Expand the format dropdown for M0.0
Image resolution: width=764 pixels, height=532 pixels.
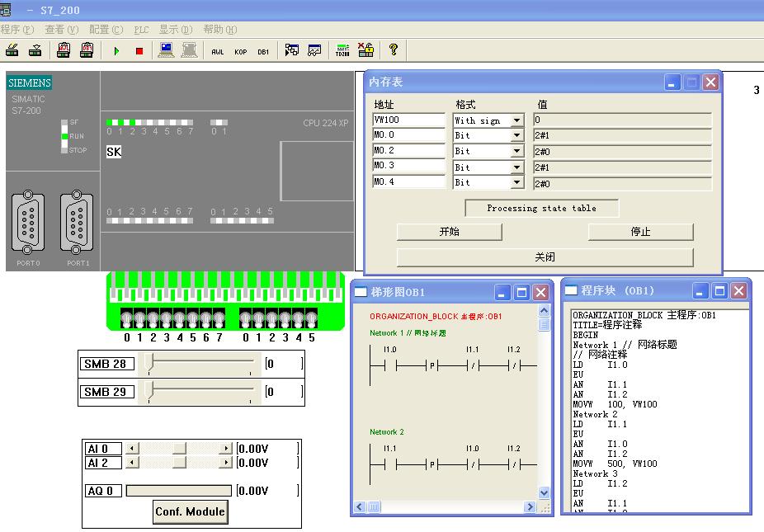(516, 135)
